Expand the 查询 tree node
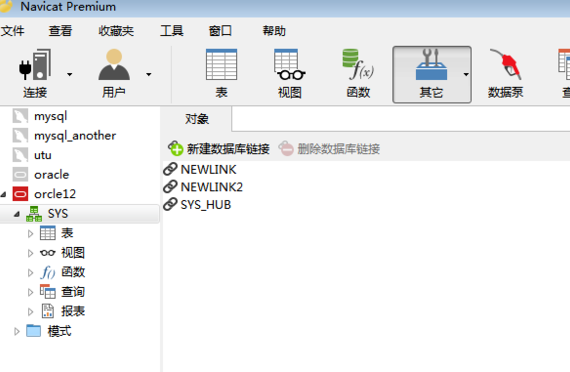 tap(31, 292)
